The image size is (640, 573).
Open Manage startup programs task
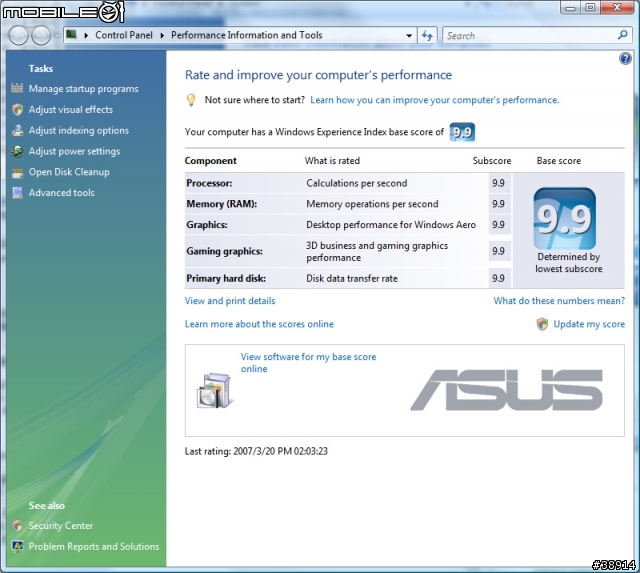point(83,89)
